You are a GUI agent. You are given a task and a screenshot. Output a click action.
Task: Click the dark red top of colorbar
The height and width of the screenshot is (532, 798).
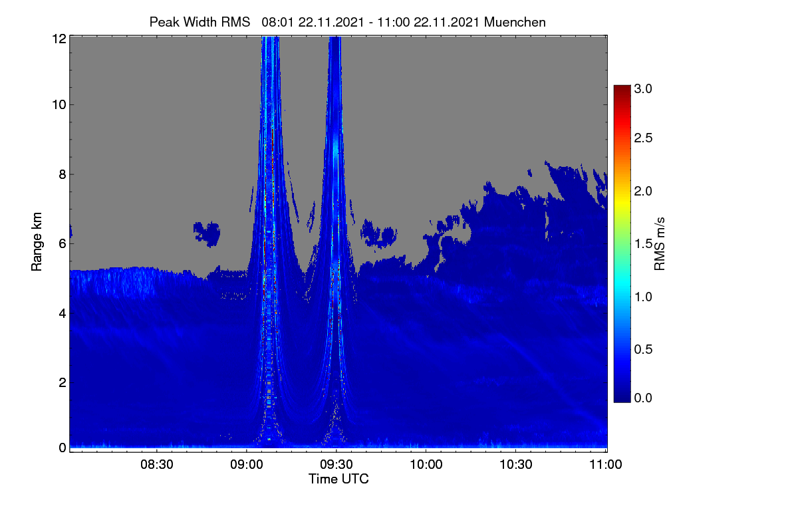tap(622, 90)
